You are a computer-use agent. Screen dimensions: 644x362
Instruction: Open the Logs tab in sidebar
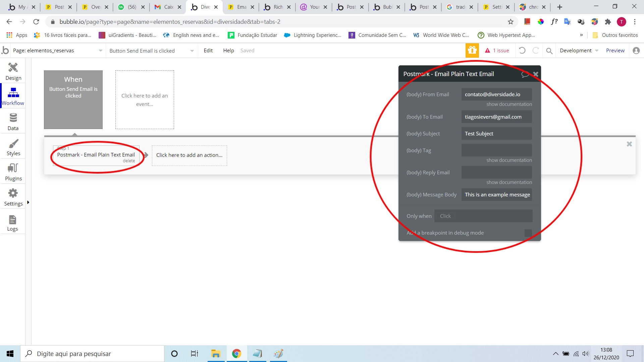[x=13, y=222]
